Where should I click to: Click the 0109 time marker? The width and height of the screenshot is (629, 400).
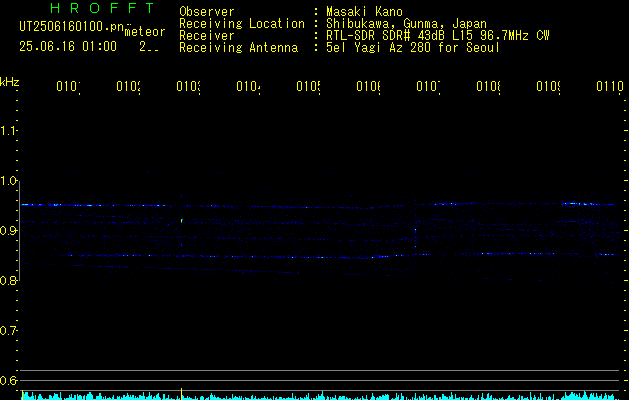click(548, 87)
